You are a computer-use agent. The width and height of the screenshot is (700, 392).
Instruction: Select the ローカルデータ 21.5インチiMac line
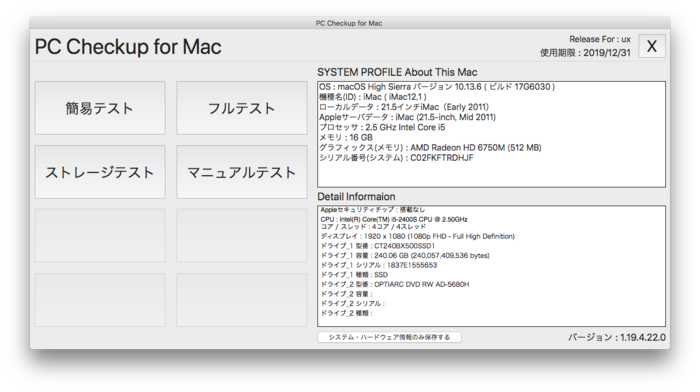[x=404, y=107]
